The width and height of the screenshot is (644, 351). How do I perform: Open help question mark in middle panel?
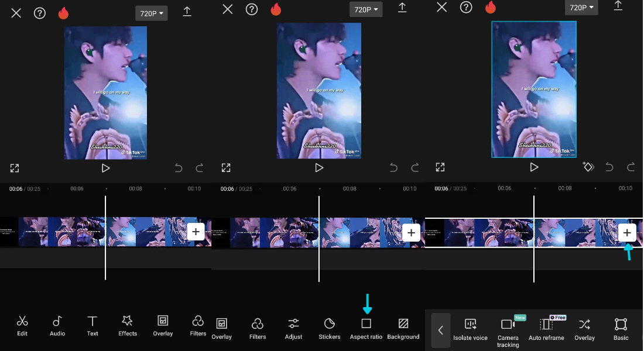251,9
